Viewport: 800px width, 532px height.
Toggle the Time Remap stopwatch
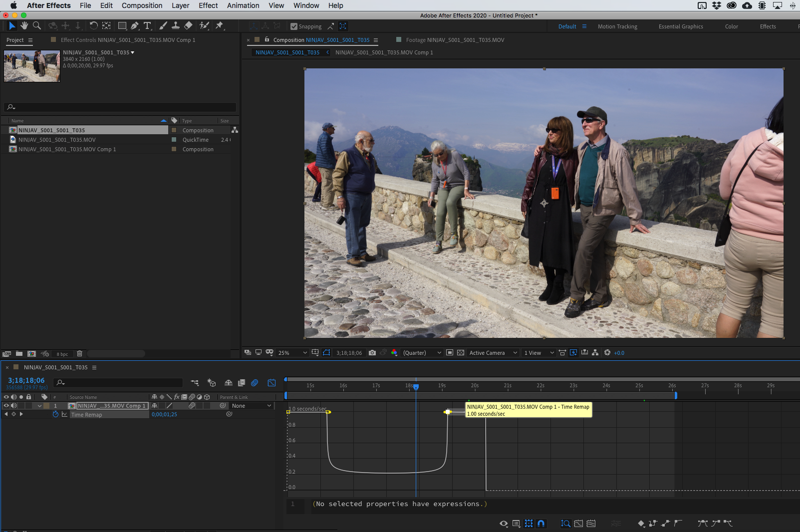pyautogui.click(x=55, y=414)
